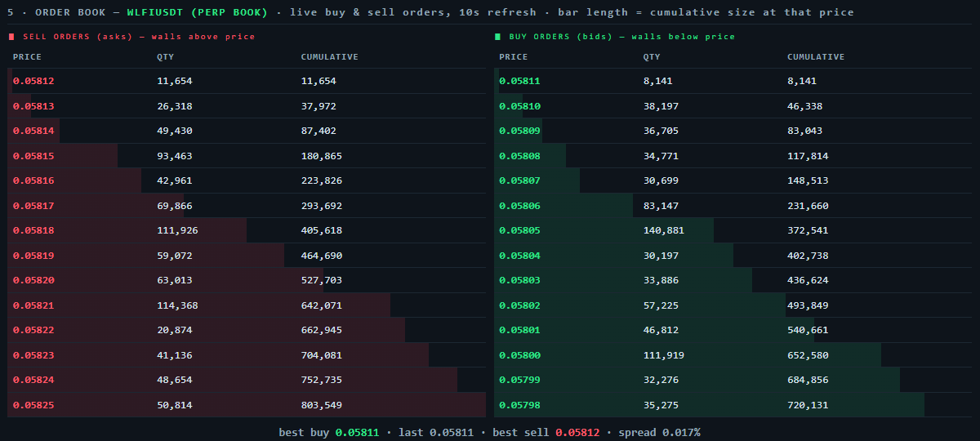This screenshot has height=441, width=980.
Task: Click ask quantity 20,874
Action: pos(175,330)
